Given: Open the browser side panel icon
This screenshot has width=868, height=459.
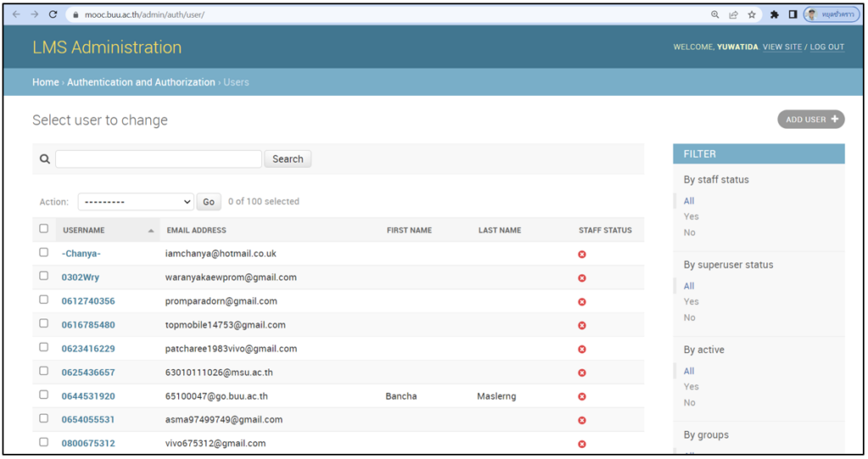Looking at the screenshot, I should [793, 14].
